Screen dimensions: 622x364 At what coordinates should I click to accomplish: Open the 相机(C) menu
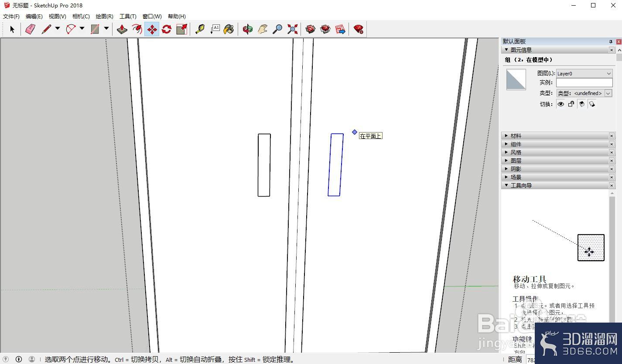click(81, 17)
